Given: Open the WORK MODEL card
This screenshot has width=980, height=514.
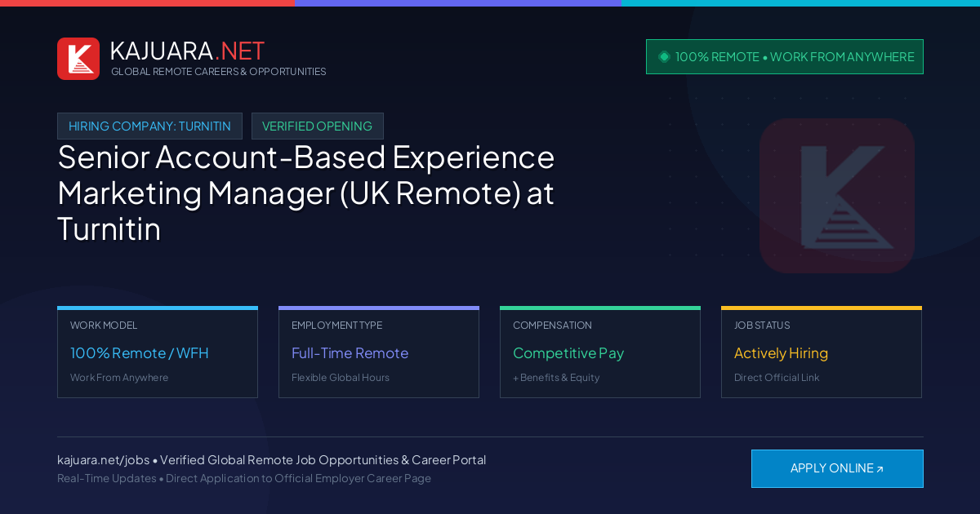Looking at the screenshot, I should click(x=158, y=352).
